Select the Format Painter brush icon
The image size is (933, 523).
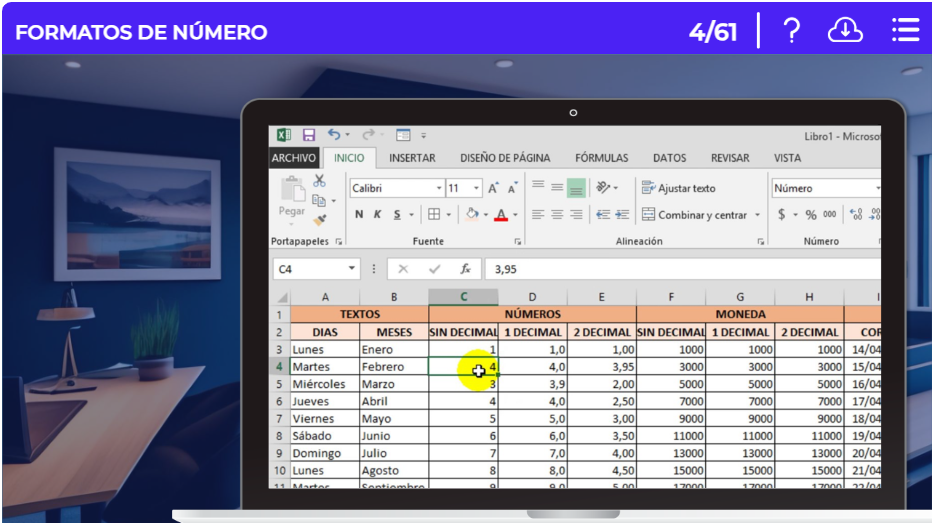320,221
